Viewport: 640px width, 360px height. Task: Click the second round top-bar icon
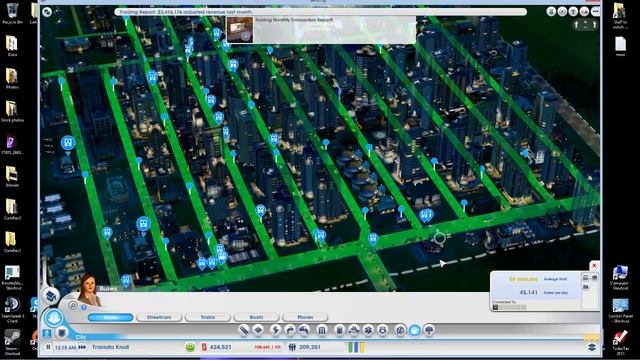coord(562,11)
